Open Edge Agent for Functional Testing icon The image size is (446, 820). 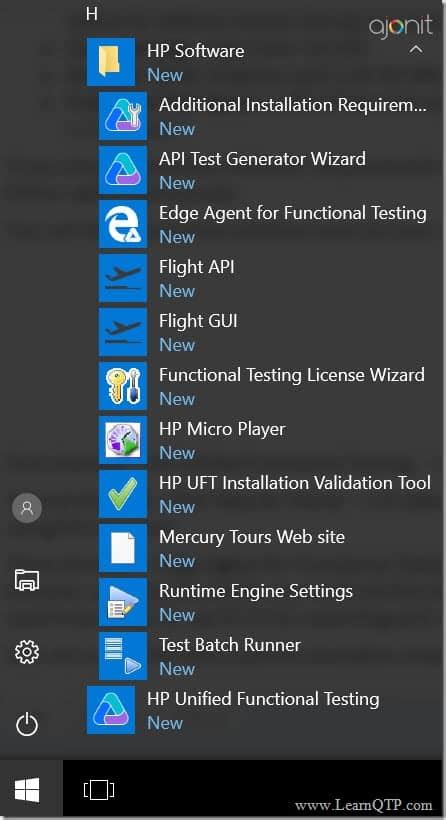click(123, 224)
